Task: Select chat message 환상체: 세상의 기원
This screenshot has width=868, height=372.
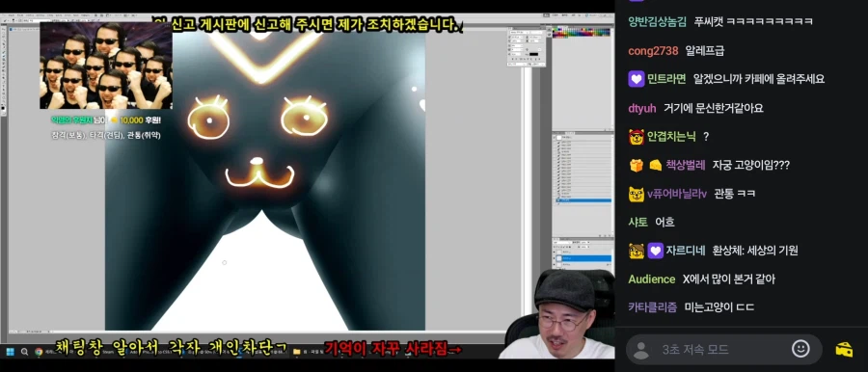Action: (754, 251)
